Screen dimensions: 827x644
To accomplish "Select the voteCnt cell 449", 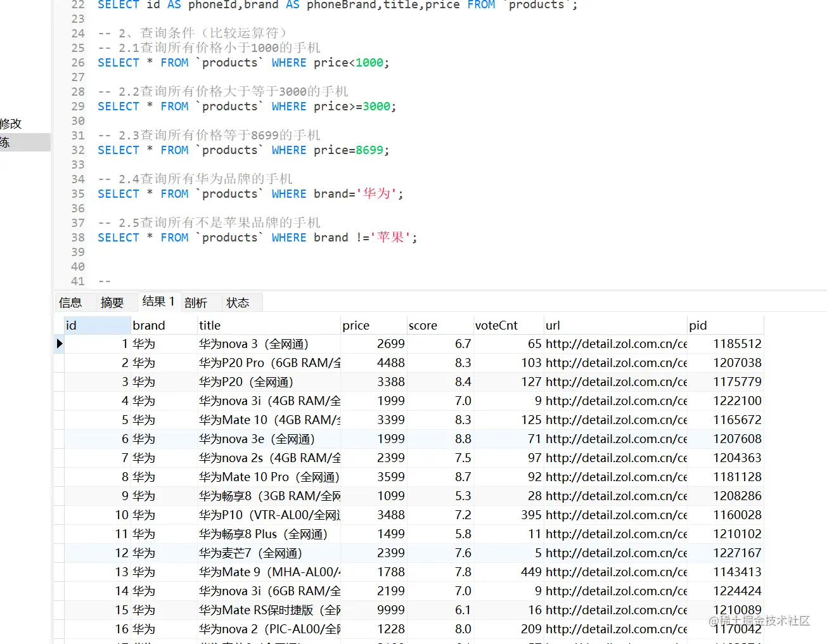I will click(508, 572).
